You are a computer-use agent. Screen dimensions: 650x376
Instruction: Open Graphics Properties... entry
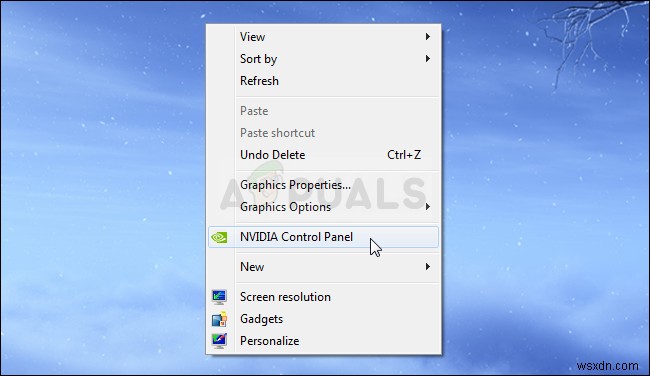coord(323,185)
